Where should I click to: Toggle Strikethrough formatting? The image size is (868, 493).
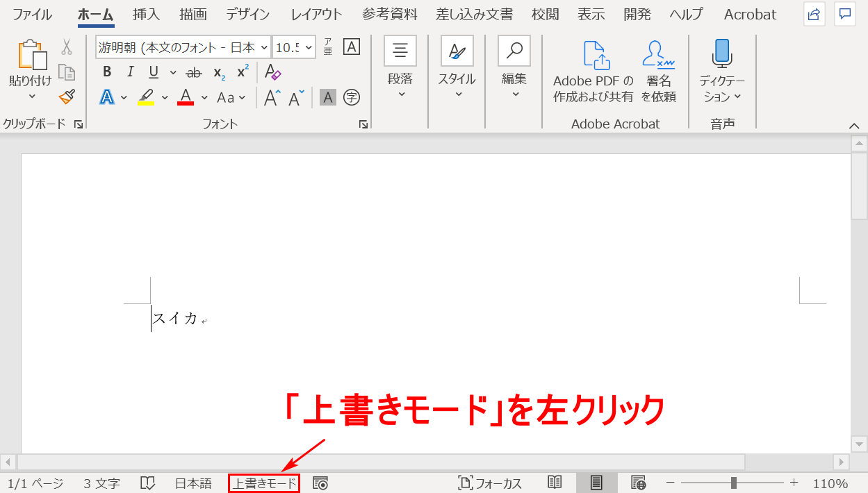click(x=195, y=72)
